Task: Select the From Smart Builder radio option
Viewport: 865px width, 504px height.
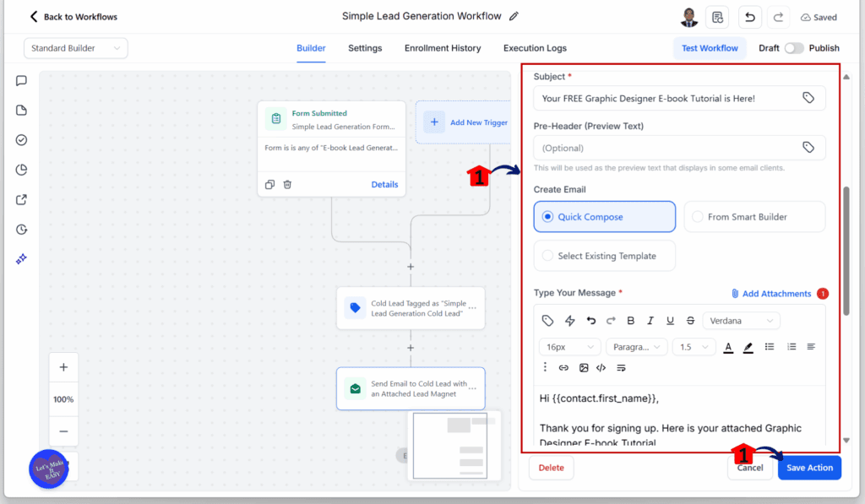Action: point(698,217)
